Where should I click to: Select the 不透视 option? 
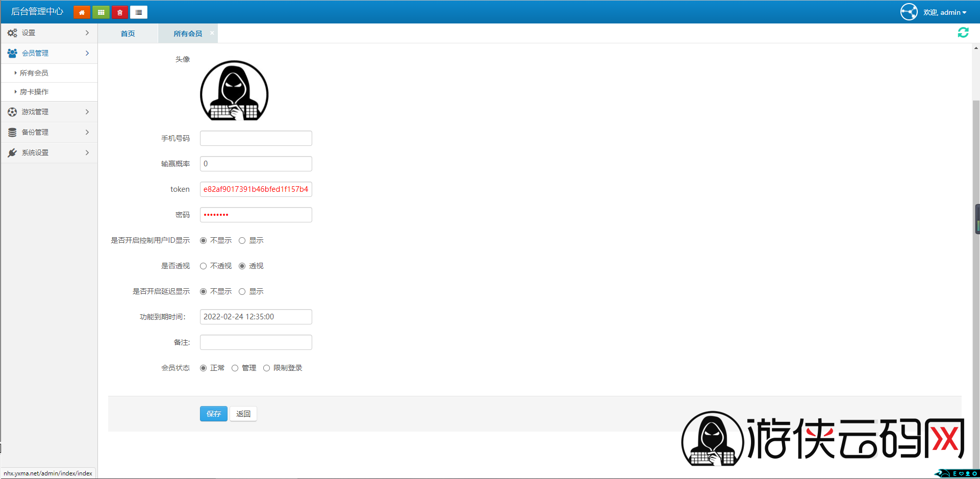203,266
